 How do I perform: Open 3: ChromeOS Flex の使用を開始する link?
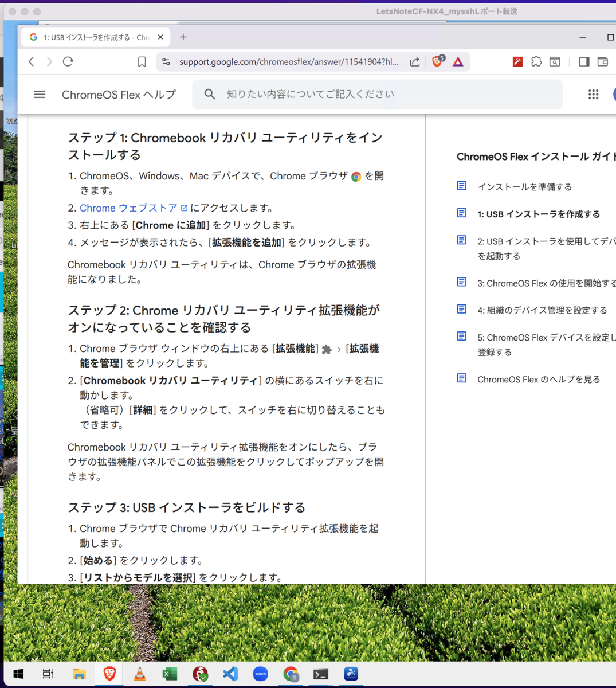click(547, 283)
